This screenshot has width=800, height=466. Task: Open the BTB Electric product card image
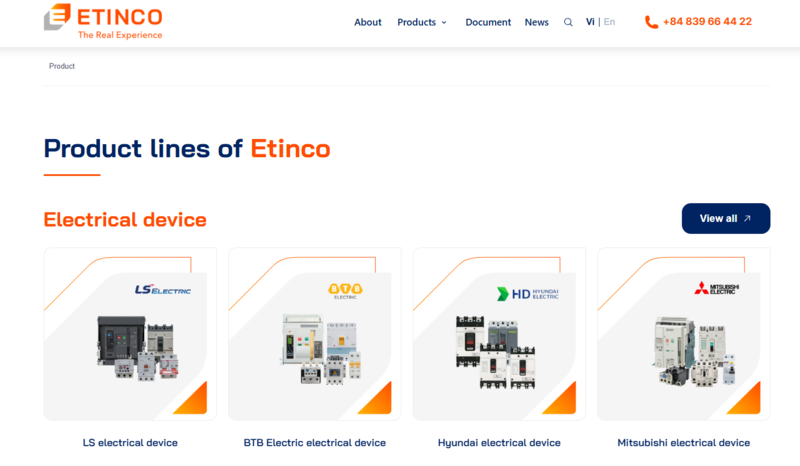click(x=315, y=334)
